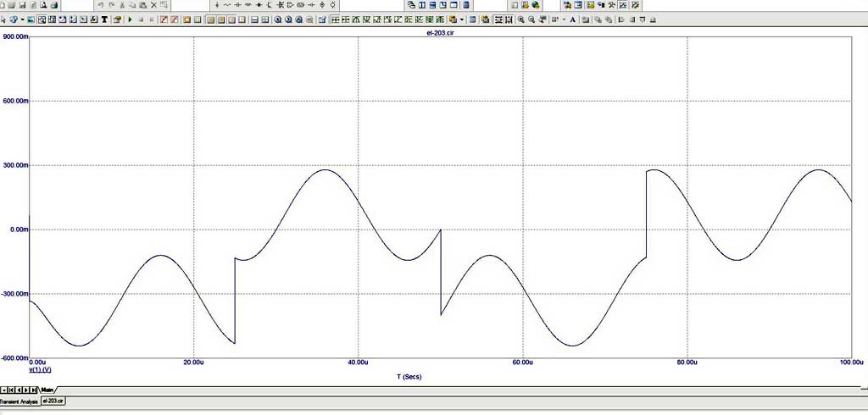The width and height of the screenshot is (868, 415).
Task: Click the bold A text font icon
Action: pos(572,19)
